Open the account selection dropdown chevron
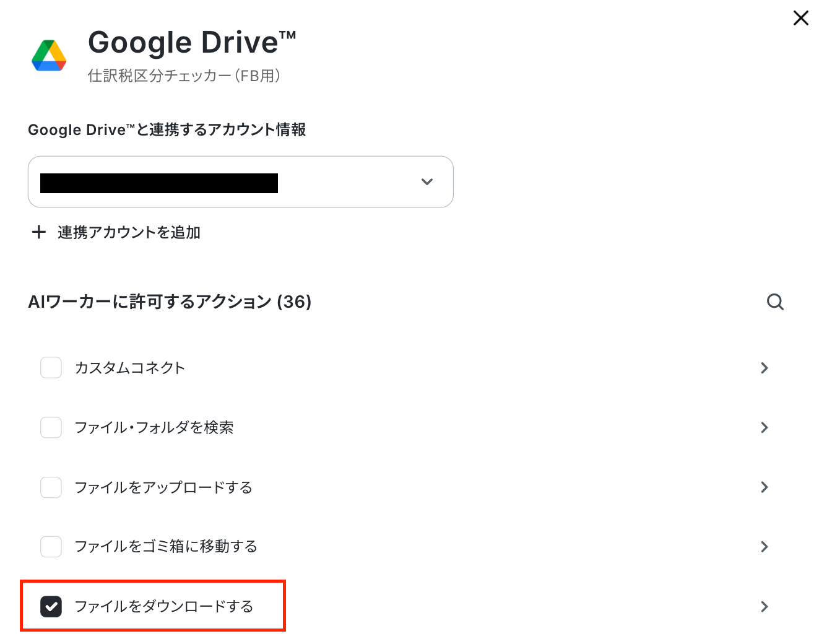Viewport: 827px width, 644px height. tap(427, 182)
